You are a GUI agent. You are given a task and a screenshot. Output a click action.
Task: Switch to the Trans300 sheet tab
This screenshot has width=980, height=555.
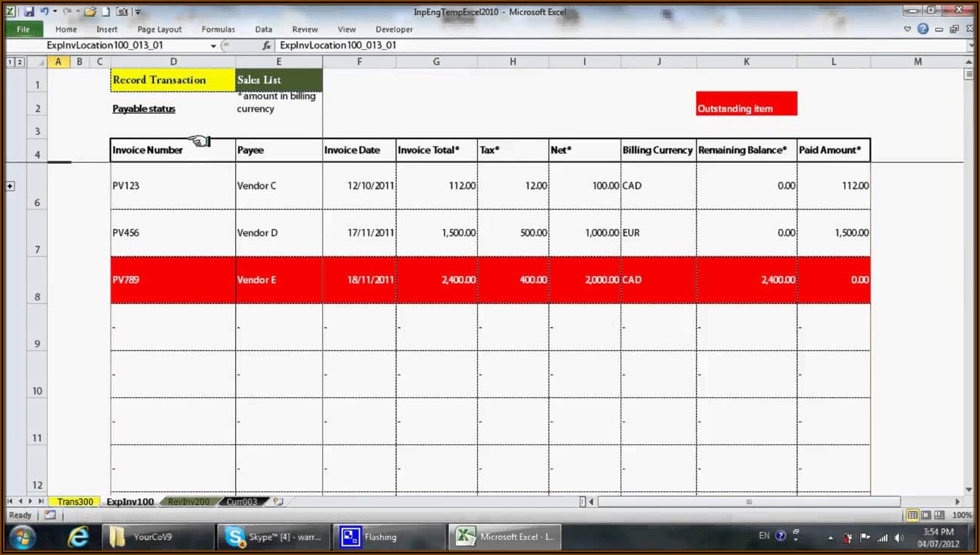pyautogui.click(x=74, y=502)
